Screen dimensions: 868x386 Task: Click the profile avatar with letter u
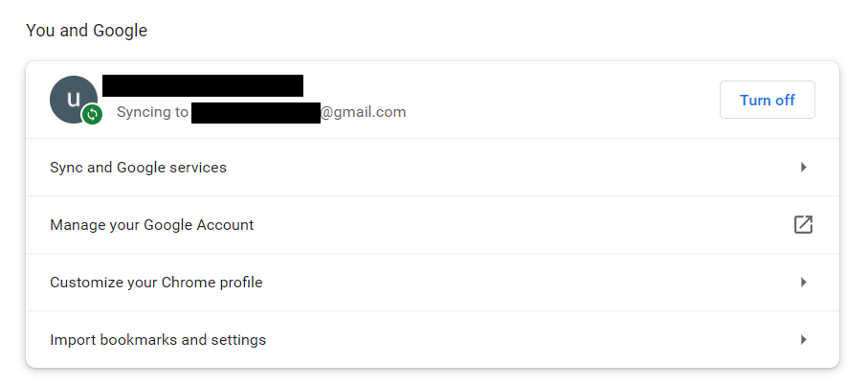click(73, 99)
